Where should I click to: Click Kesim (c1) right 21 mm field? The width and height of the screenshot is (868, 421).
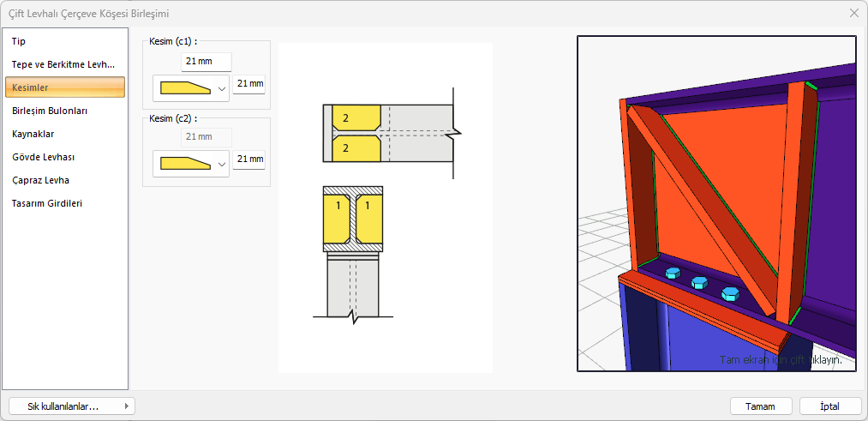click(249, 84)
